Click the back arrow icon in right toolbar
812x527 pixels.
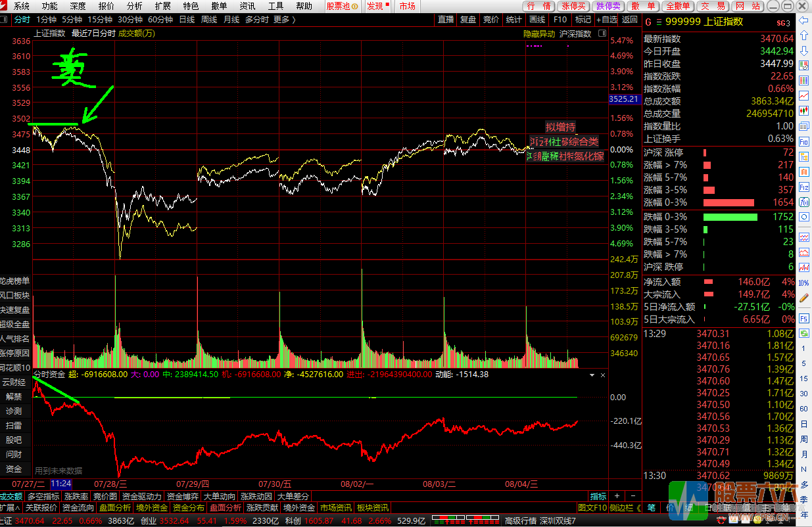pyautogui.click(x=803, y=20)
